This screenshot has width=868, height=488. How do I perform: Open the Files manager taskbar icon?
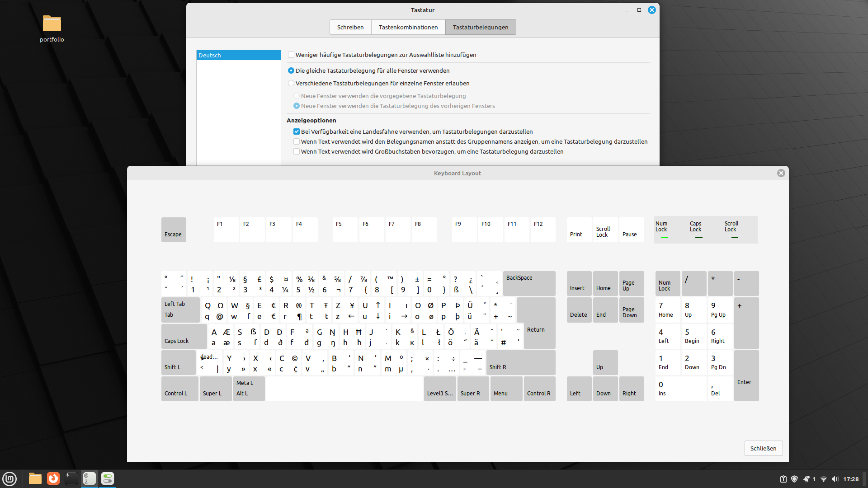click(x=35, y=479)
